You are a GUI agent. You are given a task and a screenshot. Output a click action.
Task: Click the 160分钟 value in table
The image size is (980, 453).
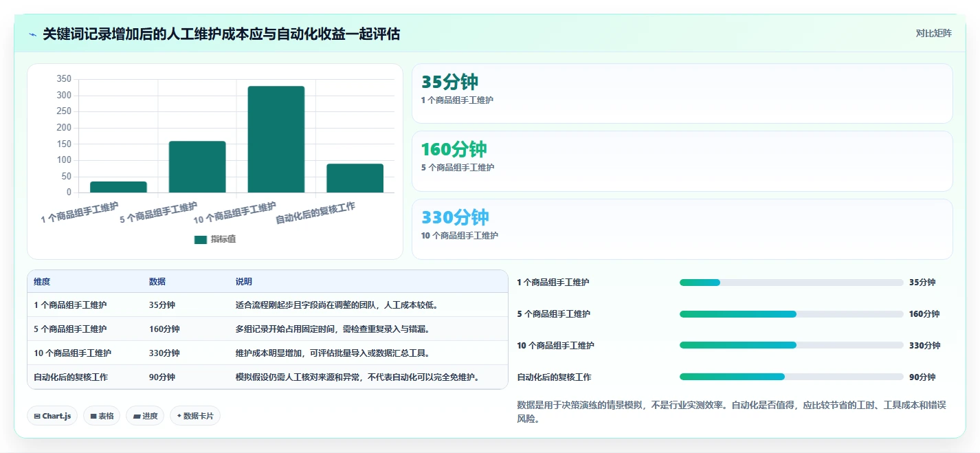coord(164,329)
